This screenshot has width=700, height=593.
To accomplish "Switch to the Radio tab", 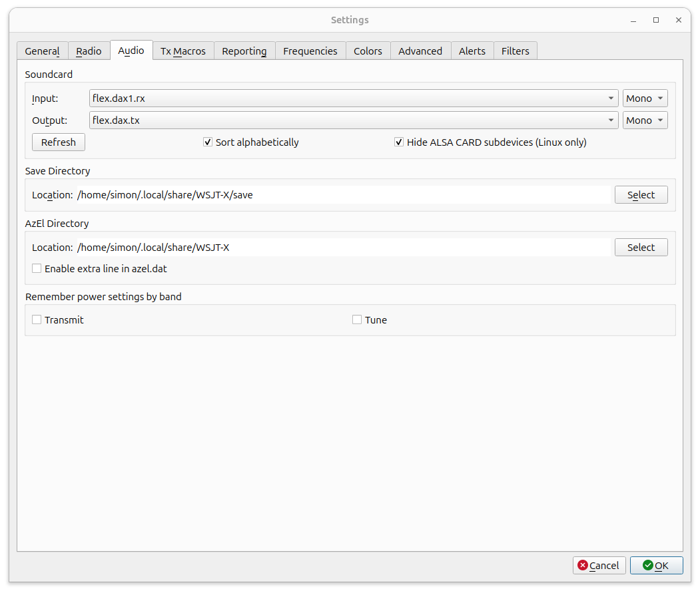I will pos(89,51).
